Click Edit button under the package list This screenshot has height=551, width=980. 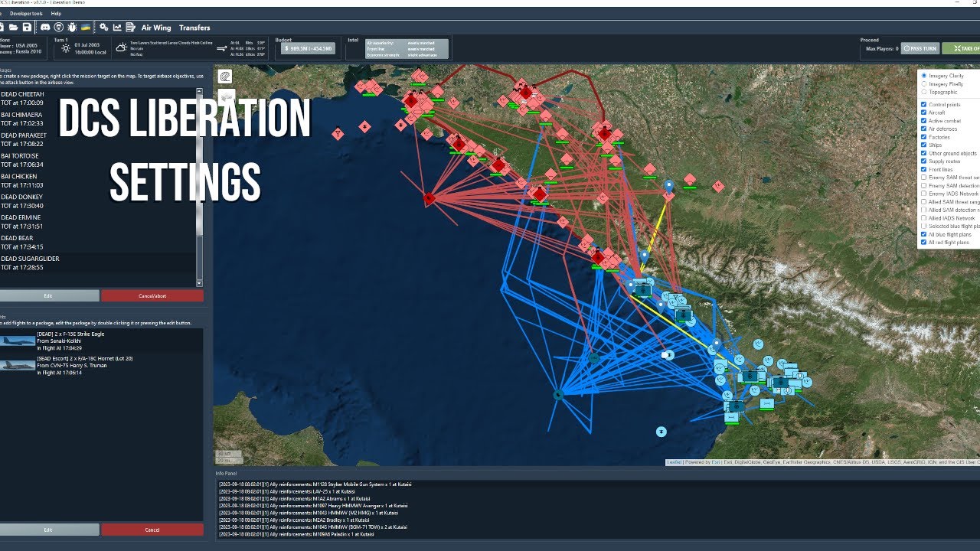click(49, 295)
